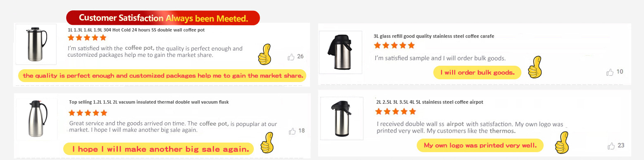Open 'Top selling 1.2L 1.5L 2L vacuum' title
Viewport: 644px width, 160px height.
pyautogui.click(x=149, y=102)
